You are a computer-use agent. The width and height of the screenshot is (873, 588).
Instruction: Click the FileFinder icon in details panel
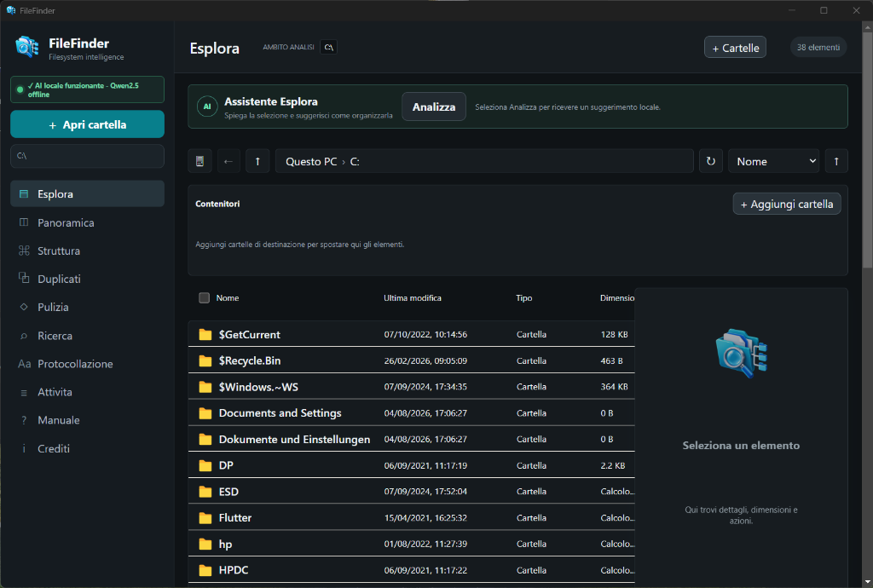[741, 354]
